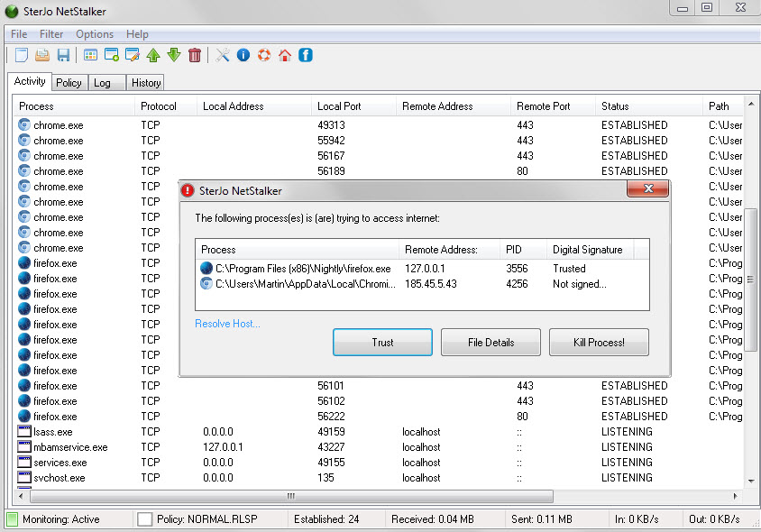Open the File menu
The height and width of the screenshot is (532, 761).
19,34
